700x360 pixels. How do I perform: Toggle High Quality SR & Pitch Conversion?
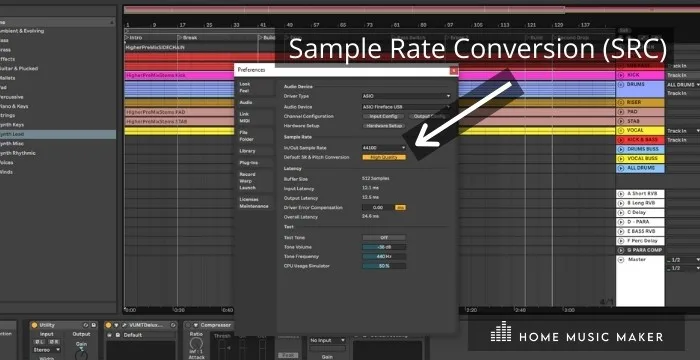click(x=384, y=157)
